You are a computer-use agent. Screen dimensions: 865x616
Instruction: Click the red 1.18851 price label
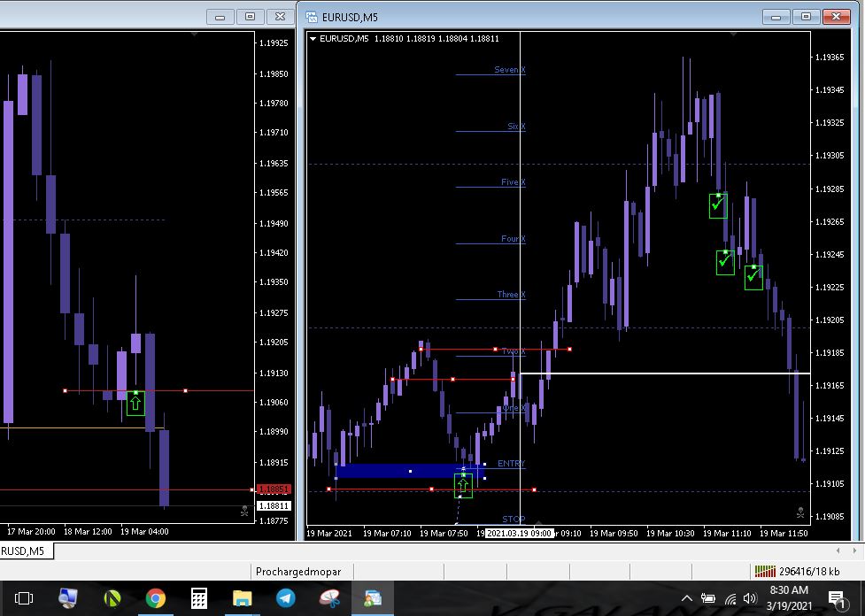[274, 489]
